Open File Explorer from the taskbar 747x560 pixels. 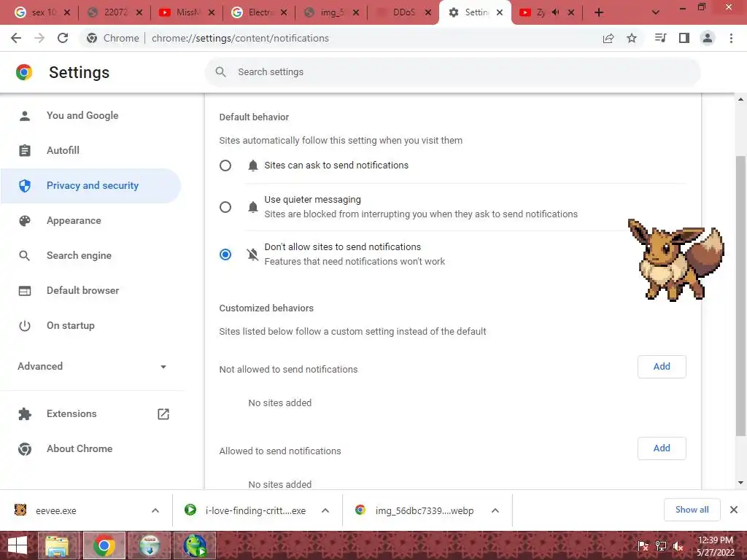[56, 545]
